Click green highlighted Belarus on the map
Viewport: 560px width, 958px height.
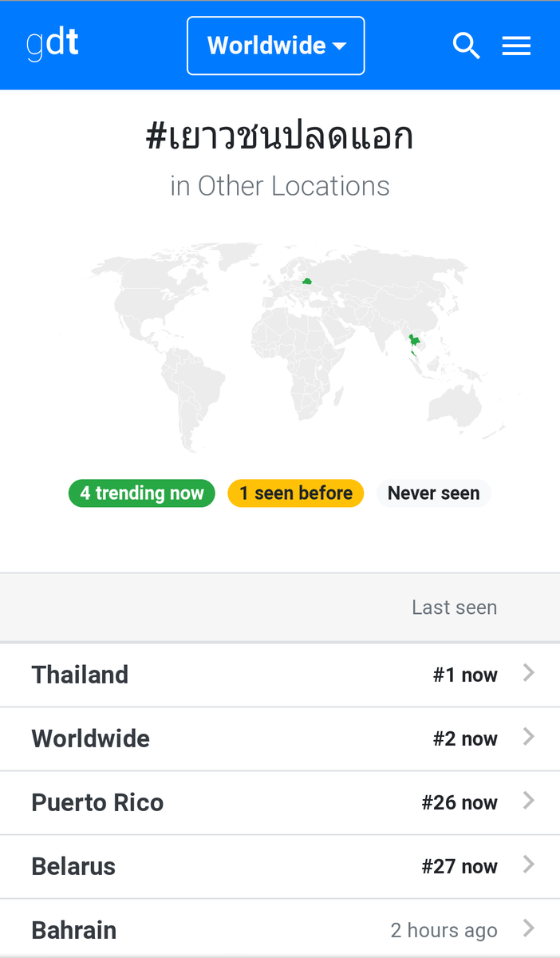click(307, 281)
